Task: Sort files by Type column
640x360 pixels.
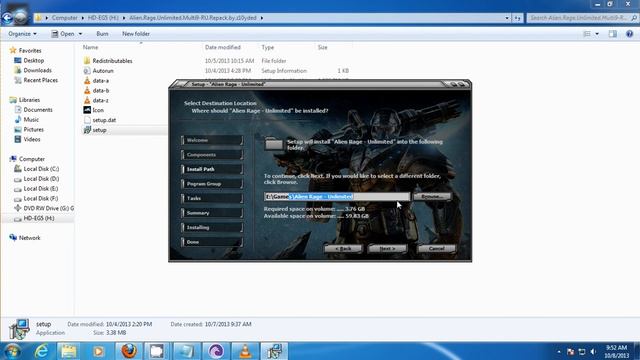Action: click(x=267, y=47)
